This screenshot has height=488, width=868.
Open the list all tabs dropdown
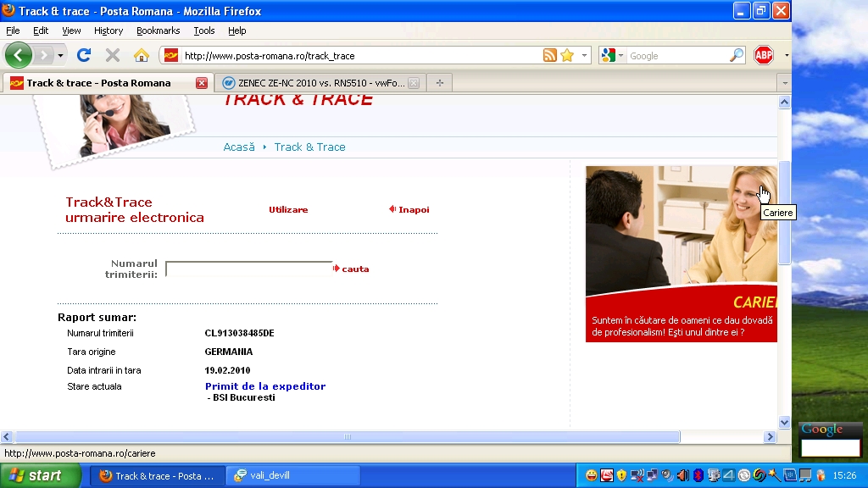(x=784, y=83)
